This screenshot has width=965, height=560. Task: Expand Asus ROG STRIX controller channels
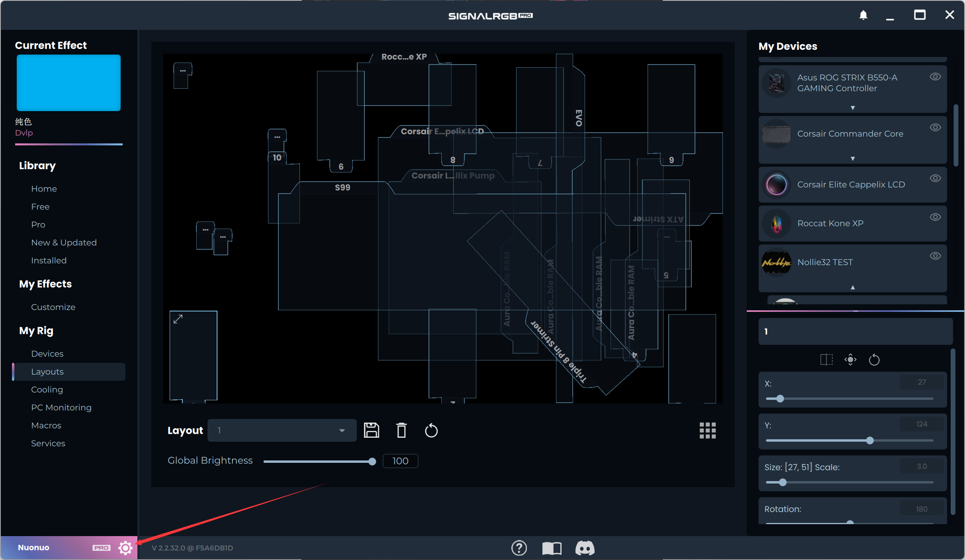click(x=853, y=108)
